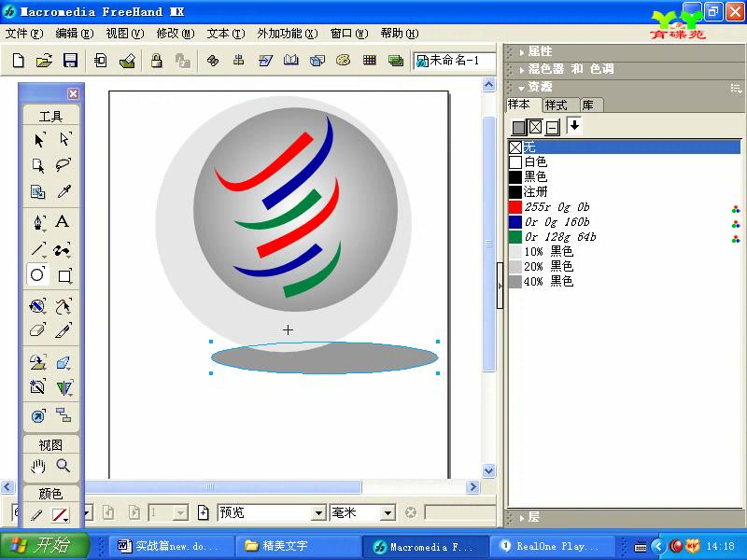Click the swatch drop arrow button
This screenshot has height=560, width=747.
tap(574, 126)
